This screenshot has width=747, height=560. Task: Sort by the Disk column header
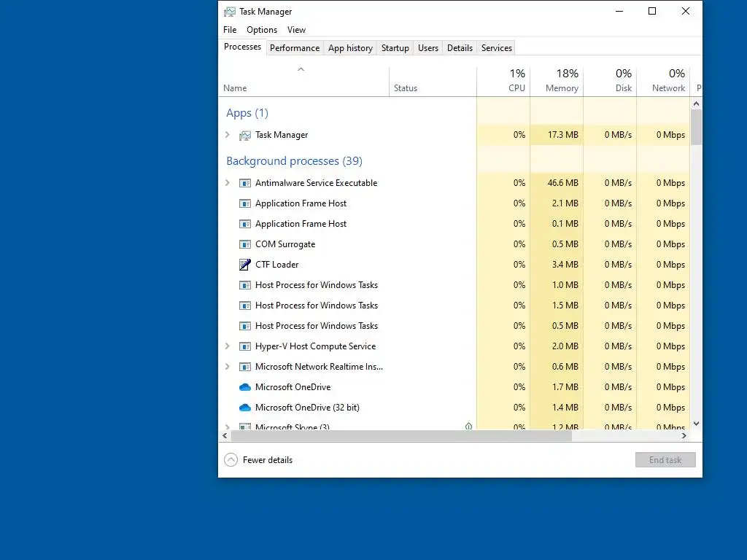[610, 82]
